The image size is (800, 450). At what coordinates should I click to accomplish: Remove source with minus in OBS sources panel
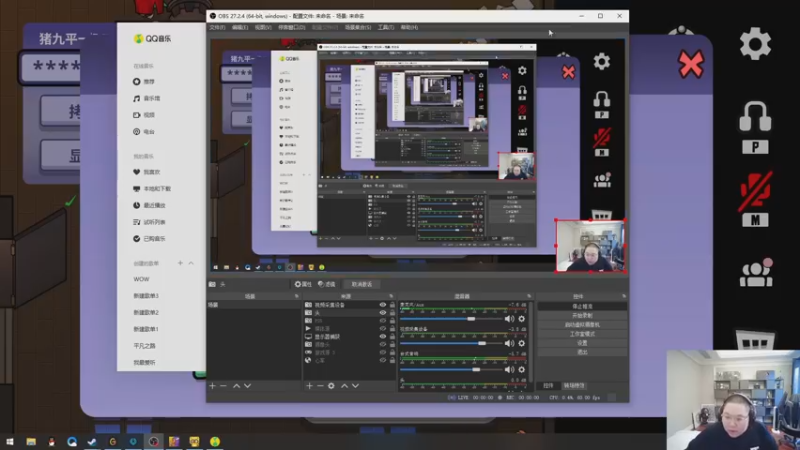click(320, 386)
